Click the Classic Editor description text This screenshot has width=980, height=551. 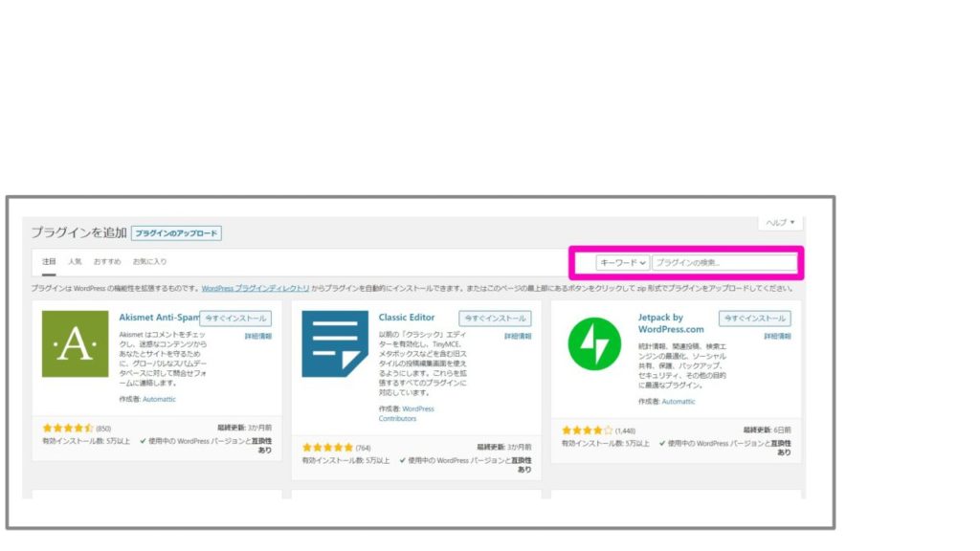click(422, 364)
